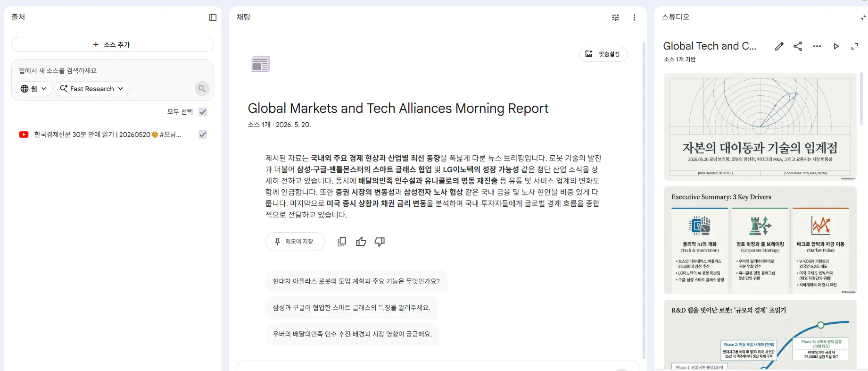This screenshot has height=371, width=868.
Task: Open the R&D 랩을 벗어난 로봇 slide
Action: point(760,335)
